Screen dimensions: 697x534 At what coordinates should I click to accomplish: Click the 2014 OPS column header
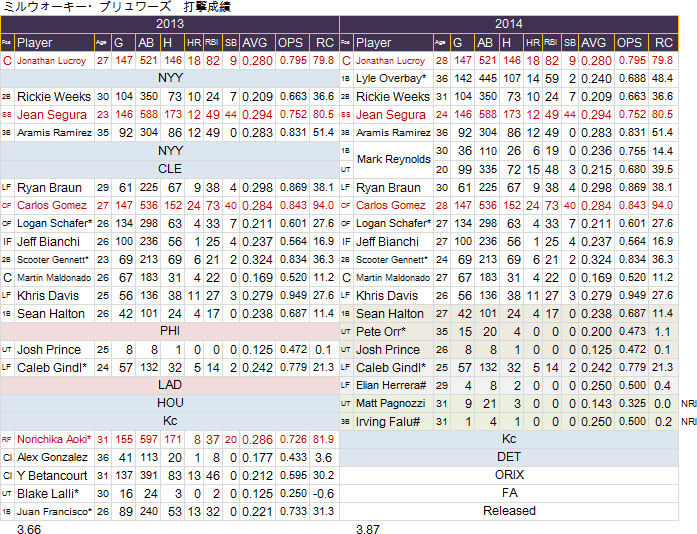point(629,43)
